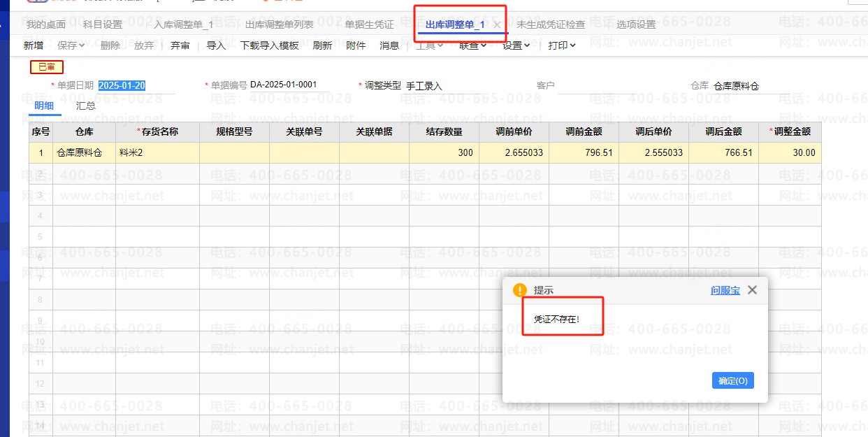Image resolution: width=868 pixels, height=437 pixels.
Task: Select the 料米2 inventory name cell
Action: (x=157, y=152)
